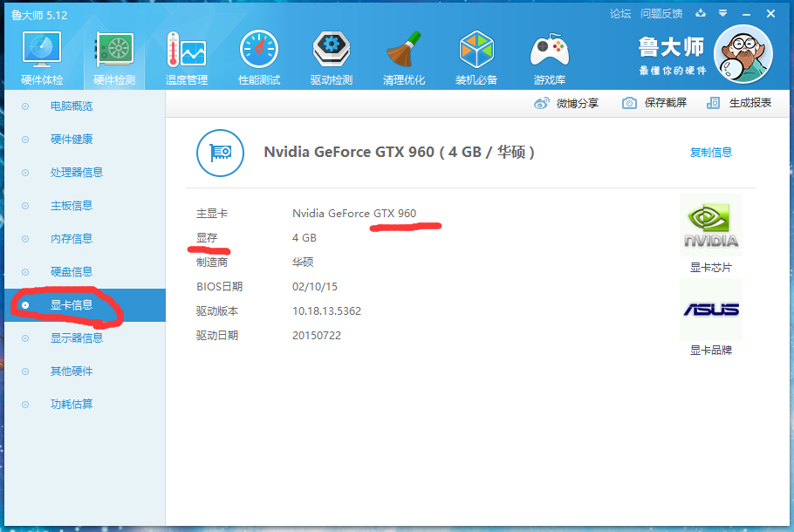Click the ASUS 显卡品牌 logo
This screenshot has height=532, width=794.
pyautogui.click(x=711, y=310)
